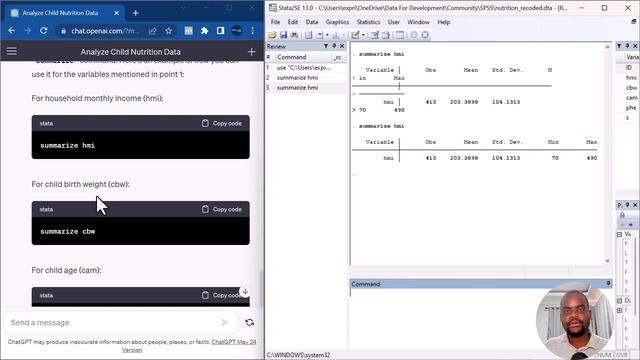Open the Data Editor (Edit) icon
The width and height of the screenshot is (640, 360).
(374, 35)
